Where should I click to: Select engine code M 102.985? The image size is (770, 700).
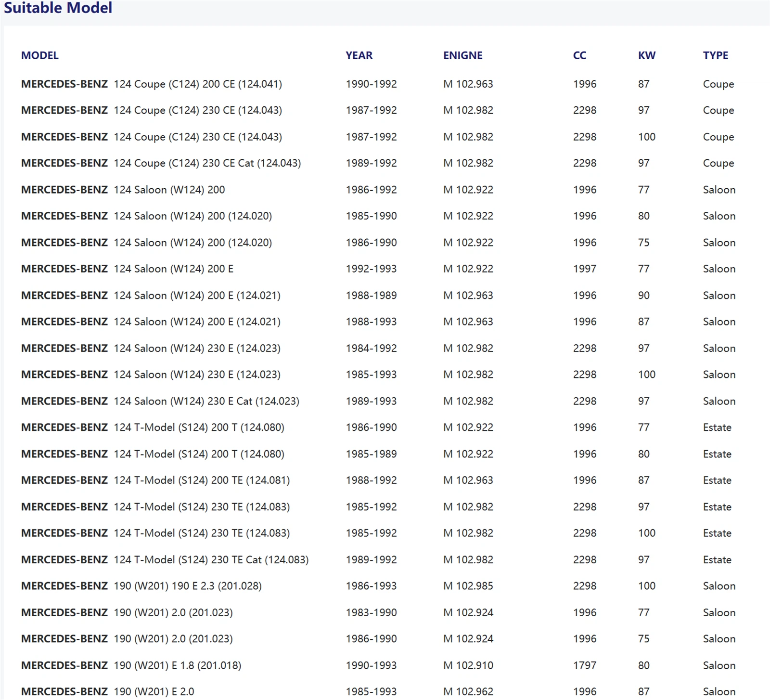tap(468, 586)
